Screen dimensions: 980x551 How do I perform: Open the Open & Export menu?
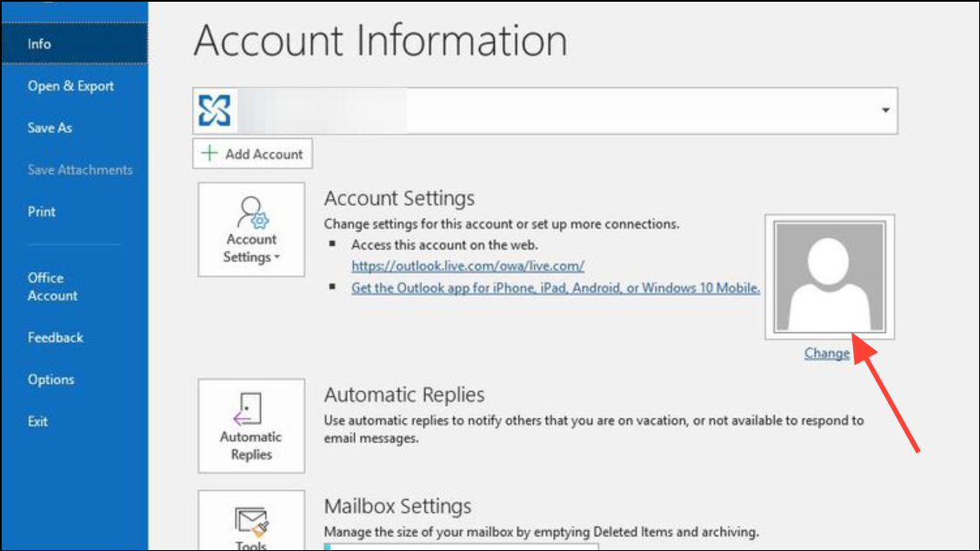[x=70, y=86]
